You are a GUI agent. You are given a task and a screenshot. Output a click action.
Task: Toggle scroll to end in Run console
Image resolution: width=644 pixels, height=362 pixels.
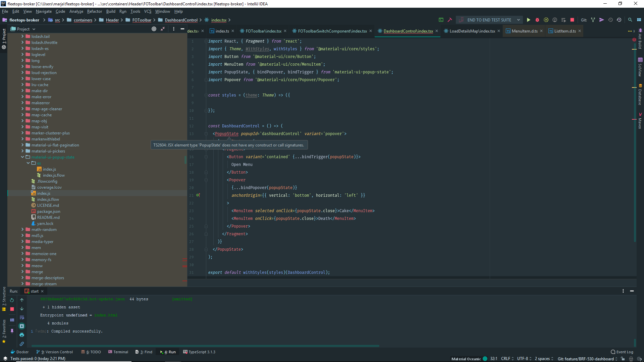pyautogui.click(x=22, y=326)
